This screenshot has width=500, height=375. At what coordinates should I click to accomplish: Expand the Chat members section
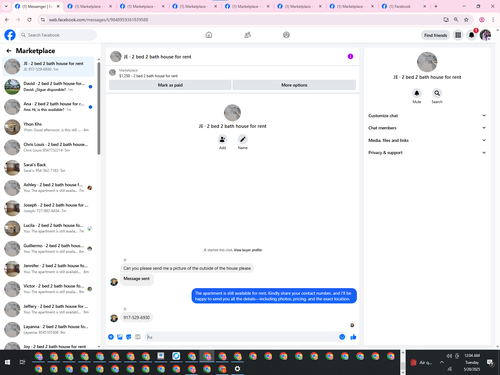point(427,128)
